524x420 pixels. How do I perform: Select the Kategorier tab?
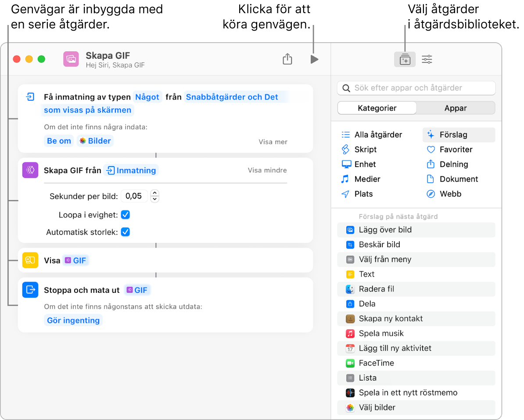click(x=377, y=108)
